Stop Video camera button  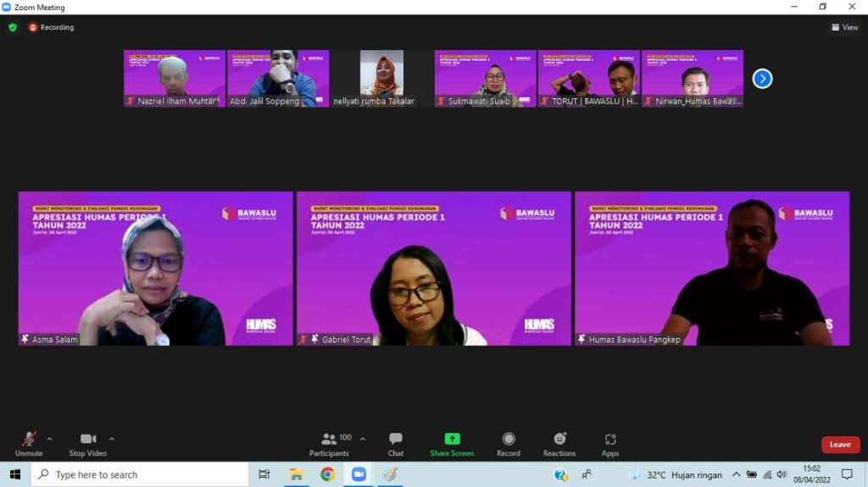88,445
